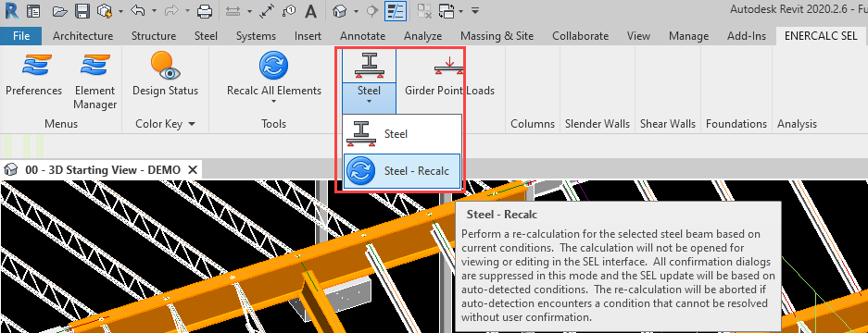Open the Default 3D View house icon
This screenshot has height=333, width=868.
tap(339, 10)
